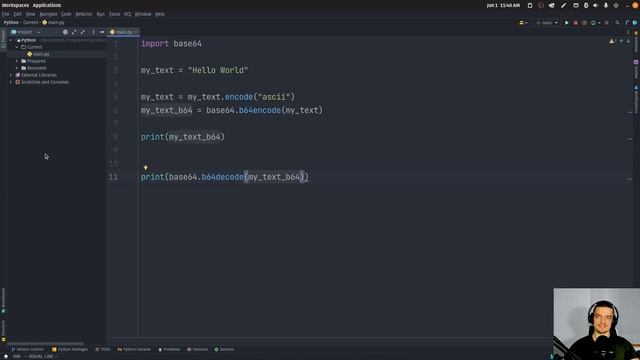Toggle the Project side stripe button
The height and width of the screenshot is (360, 640).
click(x=3, y=39)
